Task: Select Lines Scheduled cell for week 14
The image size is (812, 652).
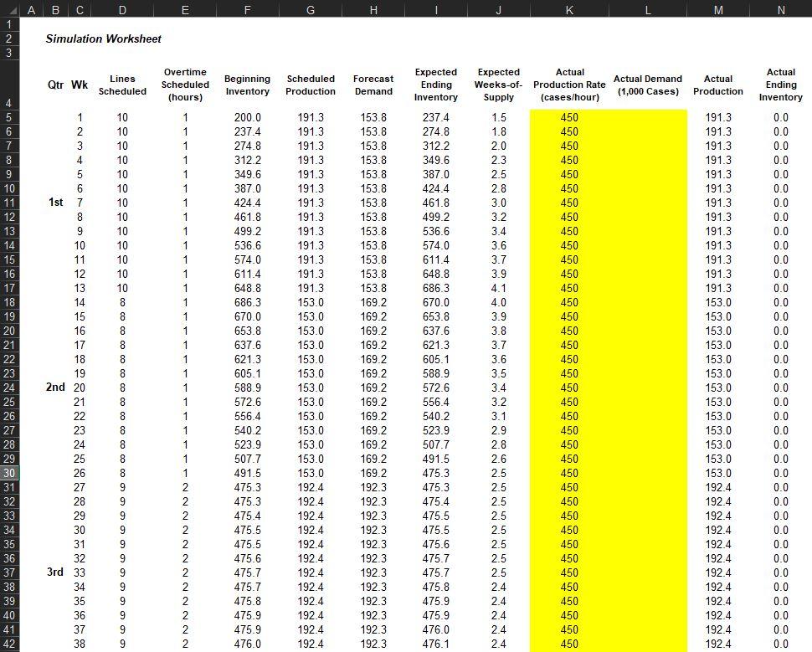Action: (x=122, y=302)
